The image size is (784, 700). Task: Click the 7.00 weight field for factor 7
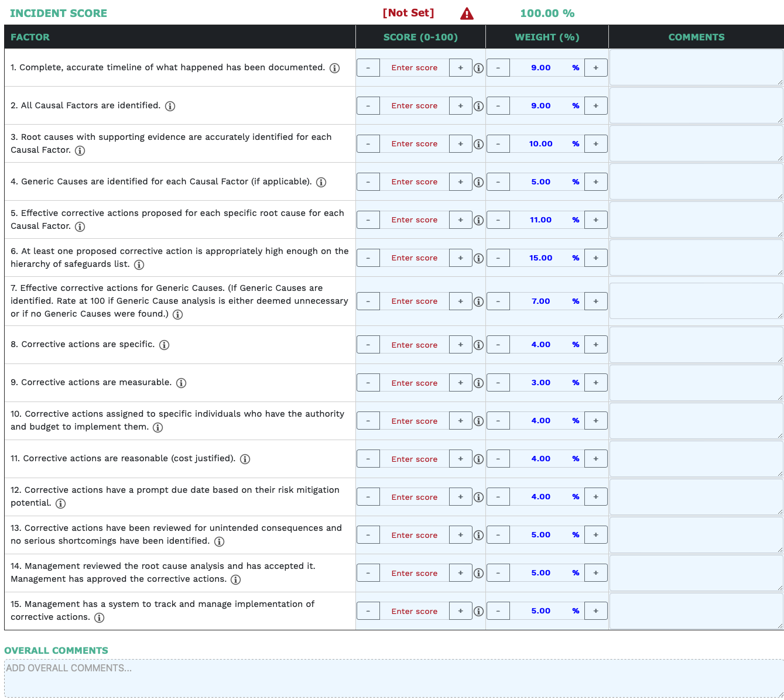pyautogui.click(x=540, y=301)
